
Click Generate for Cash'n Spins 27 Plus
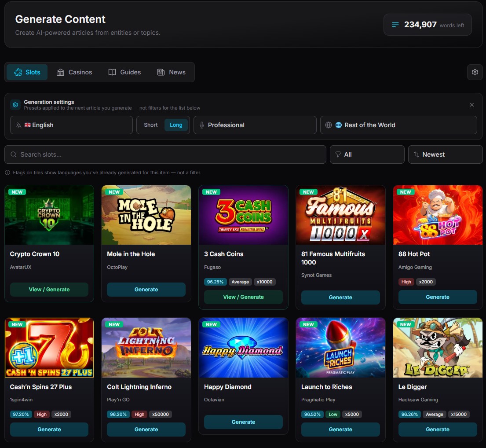[49, 430]
